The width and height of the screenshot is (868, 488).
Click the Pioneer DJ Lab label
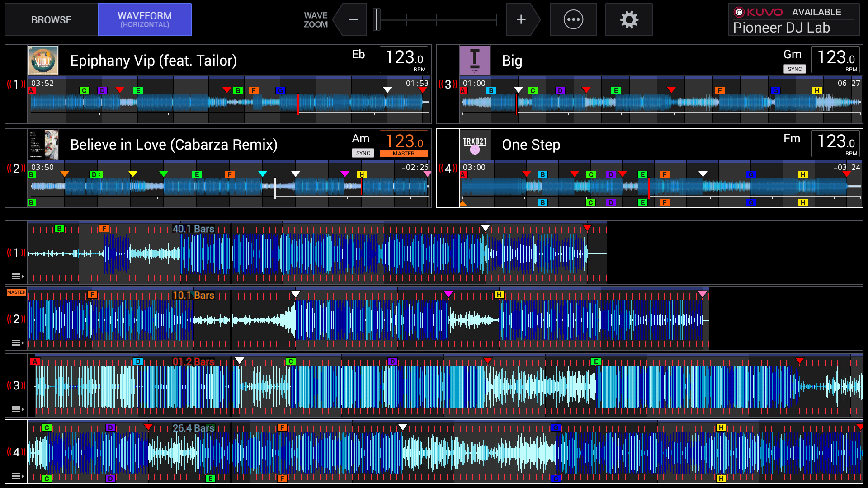coord(781,28)
